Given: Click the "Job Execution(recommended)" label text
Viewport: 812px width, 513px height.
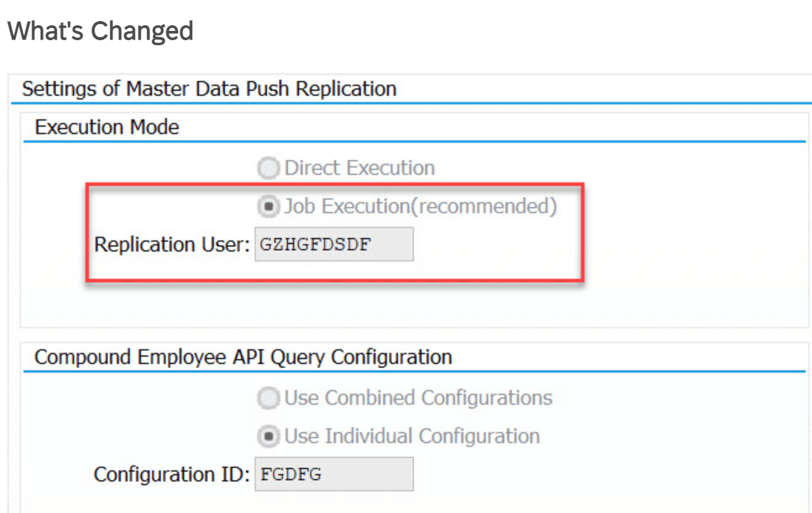Looking at the screenshot, I should 420,206.
